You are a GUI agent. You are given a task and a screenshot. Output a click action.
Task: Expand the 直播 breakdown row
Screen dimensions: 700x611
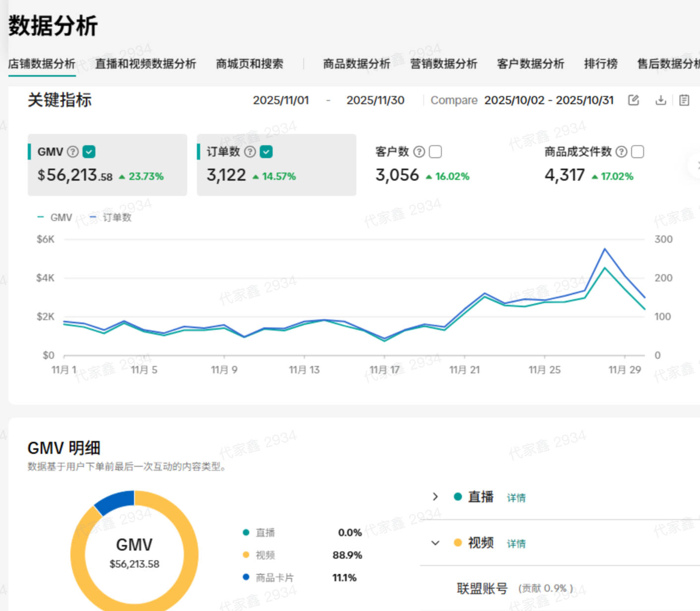[435, 497]
